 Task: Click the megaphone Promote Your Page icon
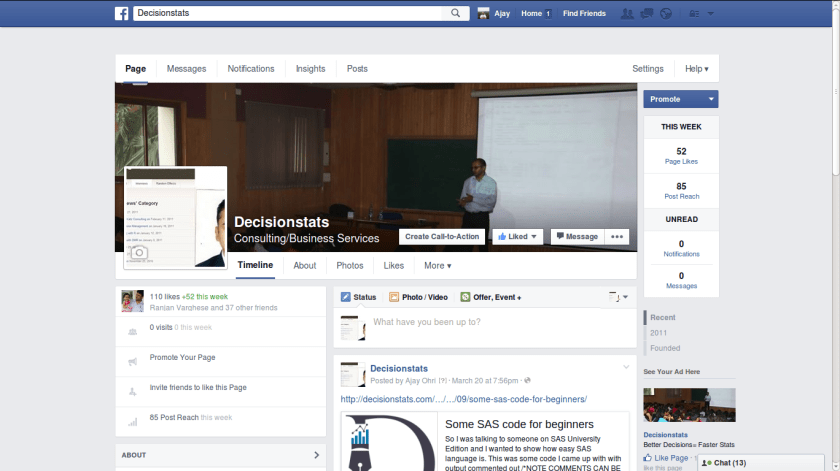[132, 362]
